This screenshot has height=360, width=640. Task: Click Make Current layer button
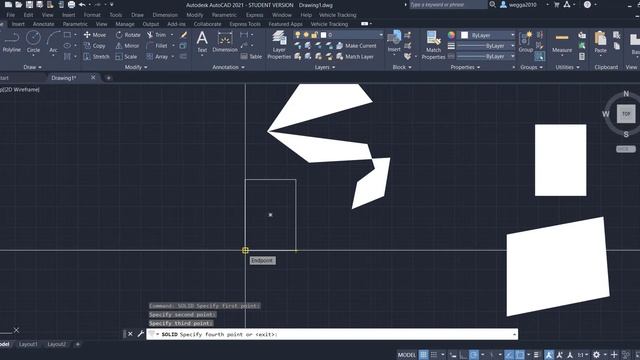[x=356, y=46]
